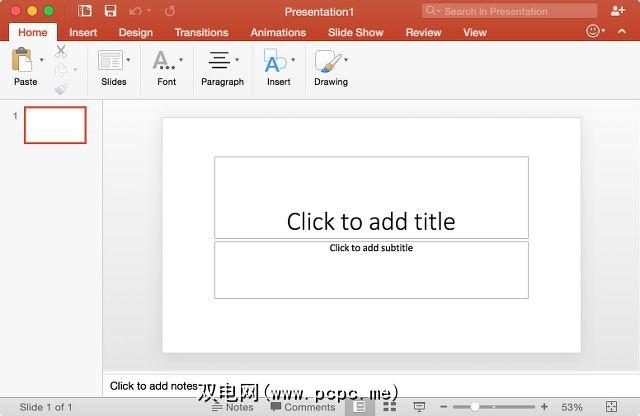640x416 pixels.
Task: Open the Transitions tab
Action: [201, 32]
